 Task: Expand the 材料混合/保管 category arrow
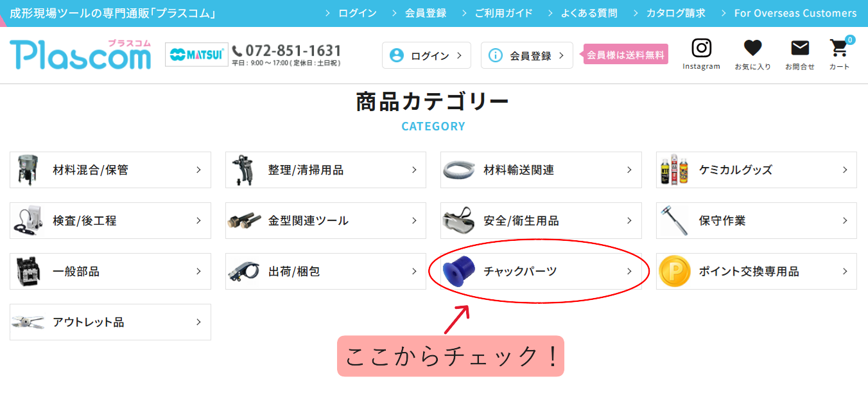point(198,170)
